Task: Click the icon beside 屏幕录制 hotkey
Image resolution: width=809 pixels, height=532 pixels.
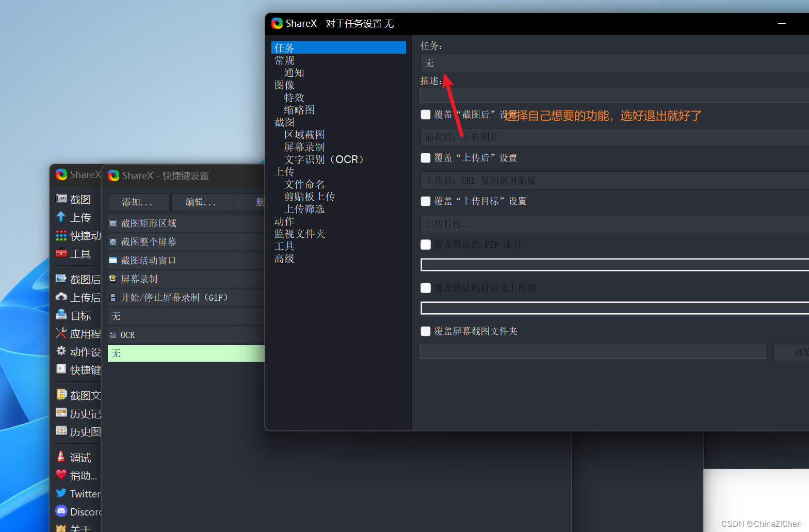Action: tap(113, 279)
